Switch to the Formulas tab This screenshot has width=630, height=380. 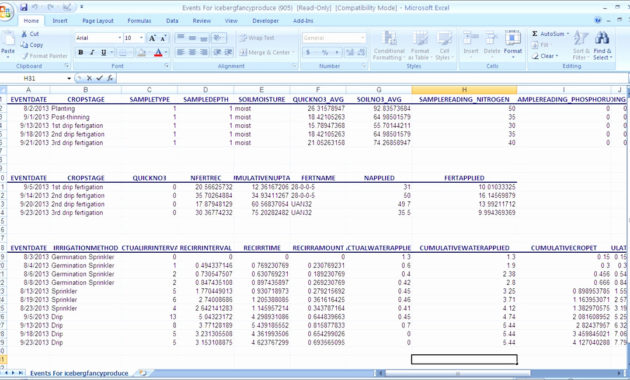tap(139, 21)
